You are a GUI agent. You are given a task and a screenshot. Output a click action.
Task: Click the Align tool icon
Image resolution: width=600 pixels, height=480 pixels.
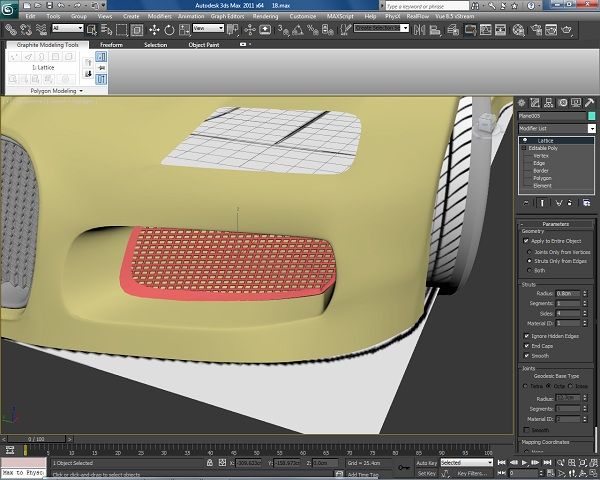pos(435,29)
